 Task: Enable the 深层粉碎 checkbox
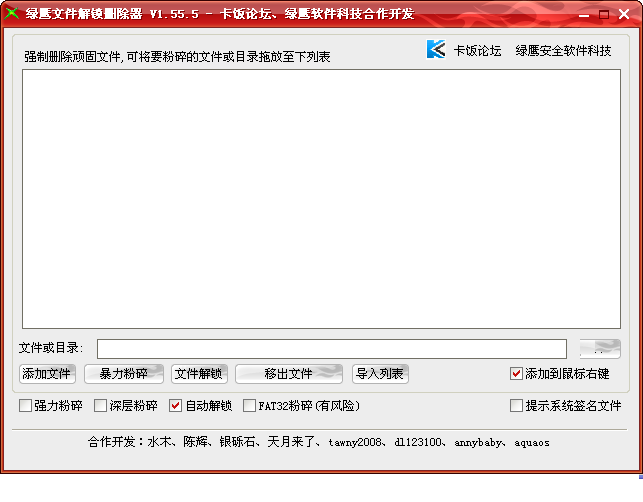click(100, 406)
